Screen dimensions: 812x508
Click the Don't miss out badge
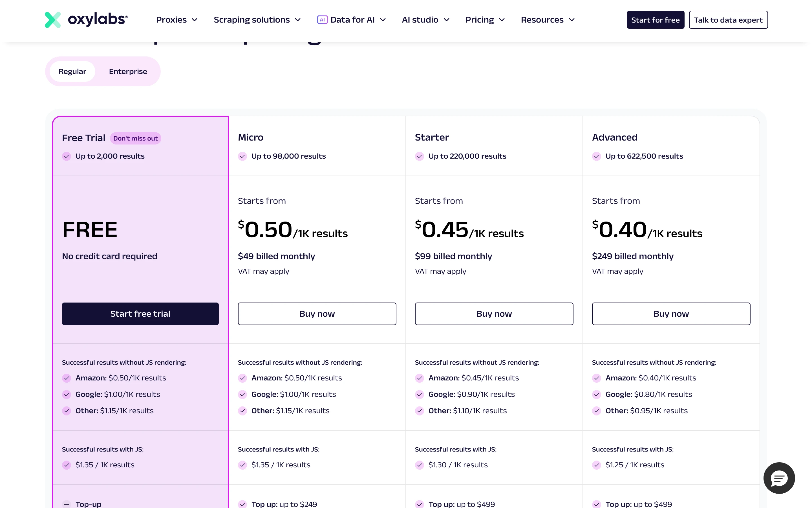tap(136, 138)
